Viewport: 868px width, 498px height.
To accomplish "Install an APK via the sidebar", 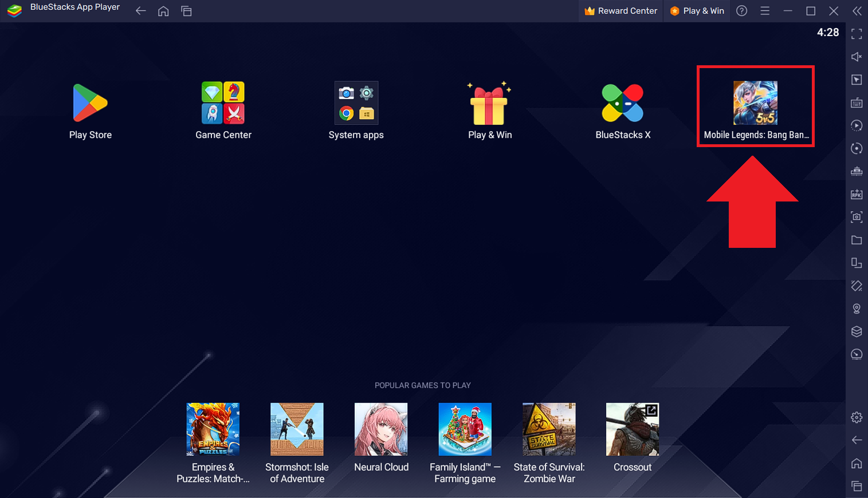I will pos(857,194).
